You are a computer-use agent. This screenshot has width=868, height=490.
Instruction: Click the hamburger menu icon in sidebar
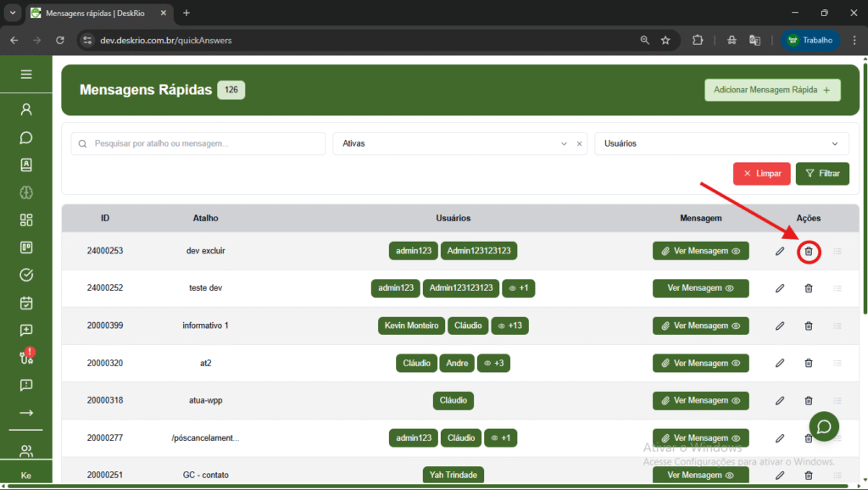(26, 75)
